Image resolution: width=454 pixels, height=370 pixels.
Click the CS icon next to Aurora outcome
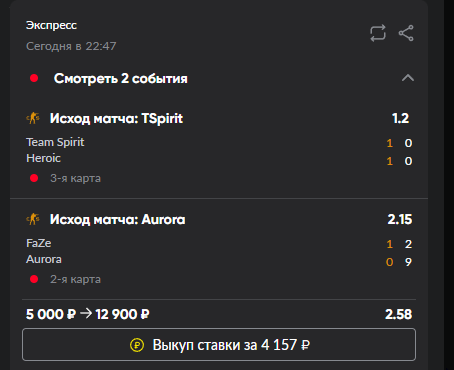[x=33, y=219]
